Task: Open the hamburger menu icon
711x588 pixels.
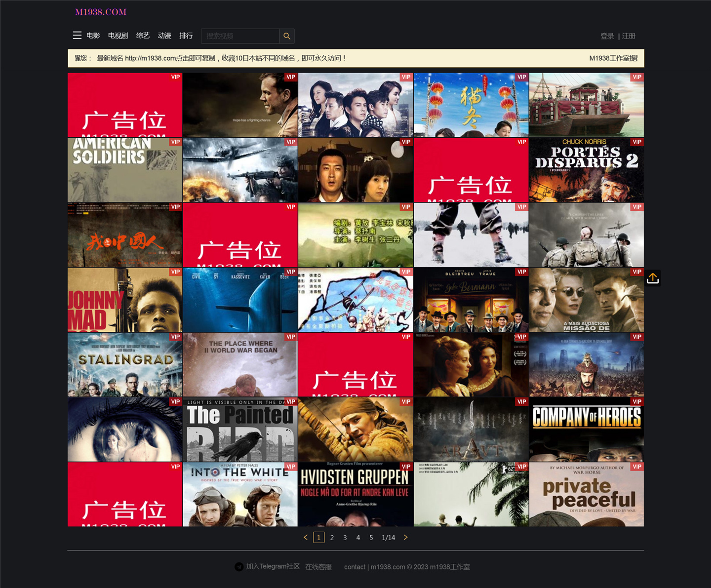Action: pyautogui.click(x=77, y=36)
